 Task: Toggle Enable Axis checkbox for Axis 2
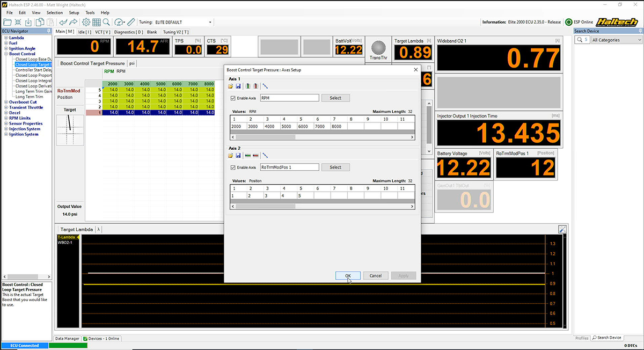[x=232, y=167]
